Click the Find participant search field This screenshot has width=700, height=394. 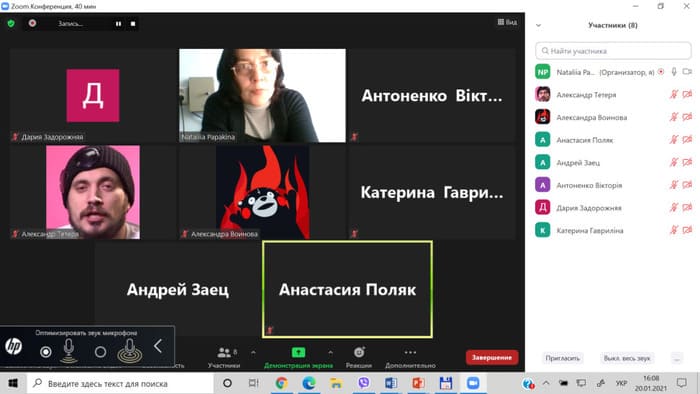[x=613, y=51]
